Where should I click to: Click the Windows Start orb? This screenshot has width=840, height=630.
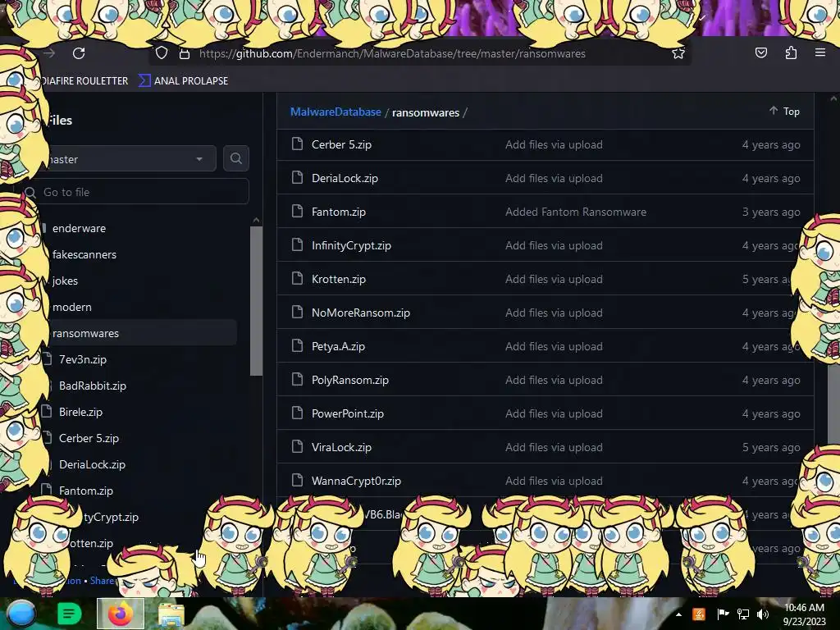tap(21, 614)
